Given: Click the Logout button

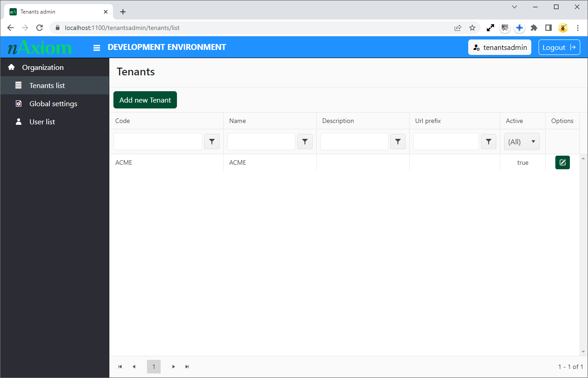Looking at the screenshot, I should click(559, 47).
